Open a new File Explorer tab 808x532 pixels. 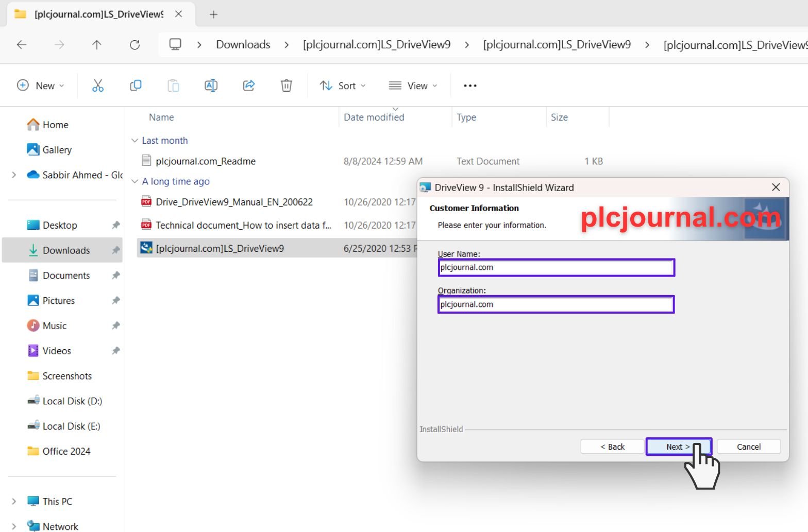(x=213, y=14)
